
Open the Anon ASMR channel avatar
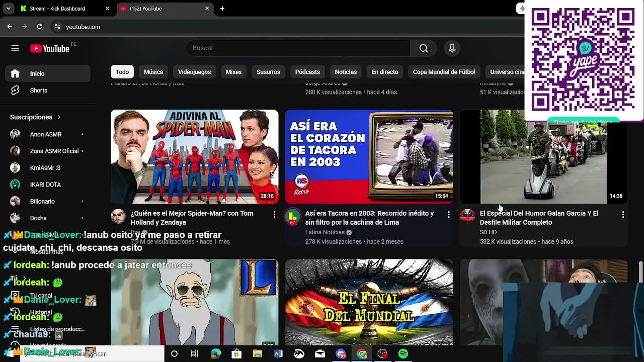tap(15, 134)
